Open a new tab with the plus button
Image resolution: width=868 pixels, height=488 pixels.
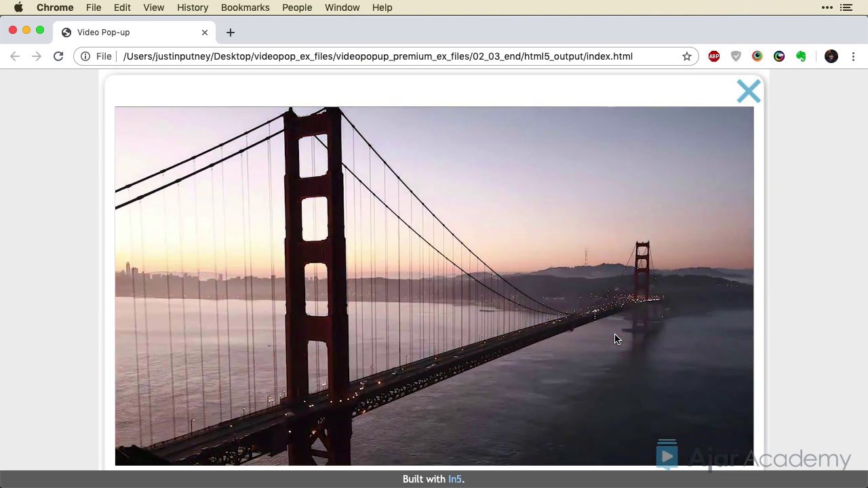click(x=231, y=33)
